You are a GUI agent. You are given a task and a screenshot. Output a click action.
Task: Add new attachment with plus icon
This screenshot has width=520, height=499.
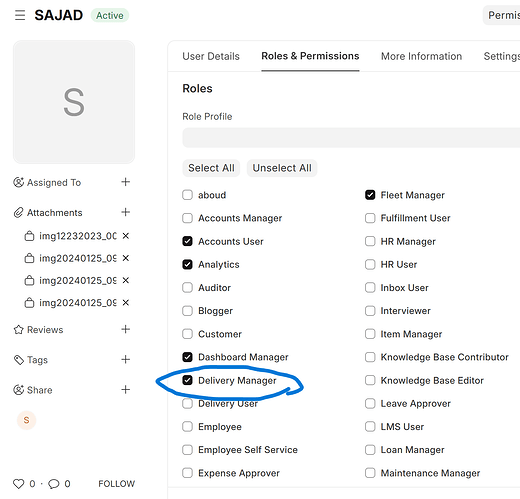[x=125, y=212]
